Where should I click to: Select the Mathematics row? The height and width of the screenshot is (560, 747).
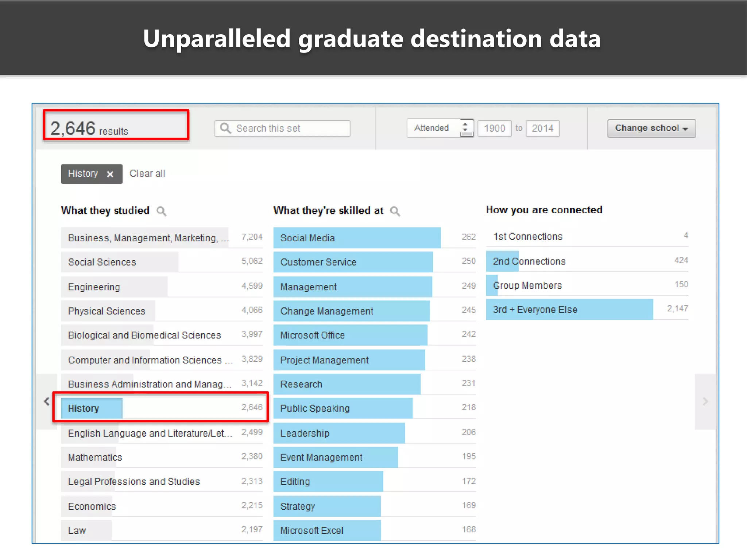[x=162, y=457]
